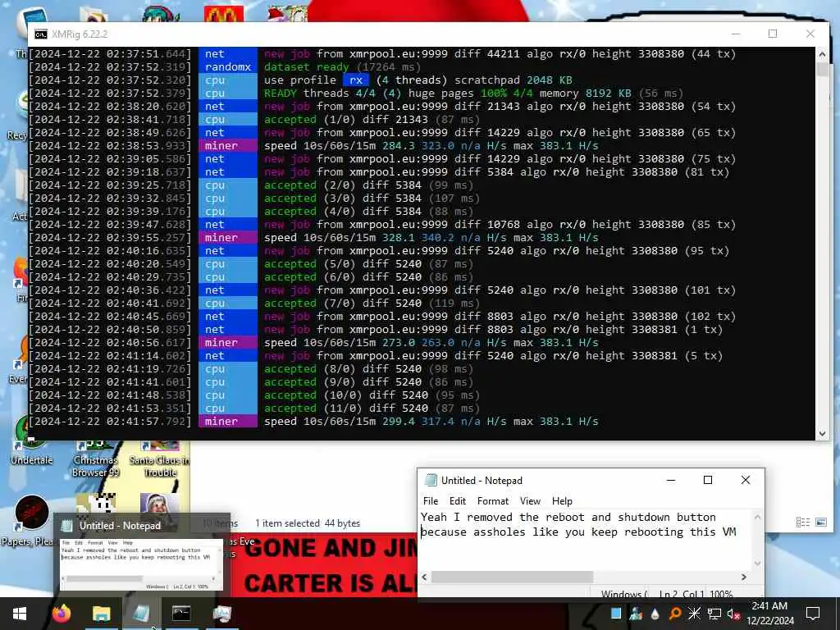840x630 pixels.
Task: Launch Firefox from the taskbar
Action: (61, 614)
